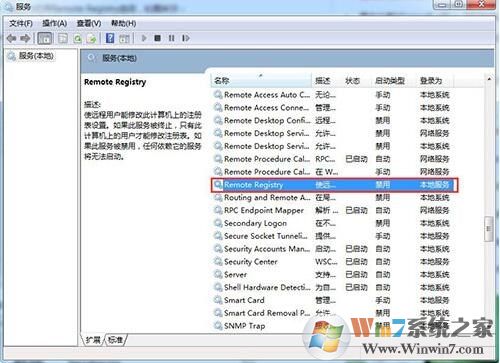Click the Start Service play icon
The image size is (500, 363).
click(144, 38)
